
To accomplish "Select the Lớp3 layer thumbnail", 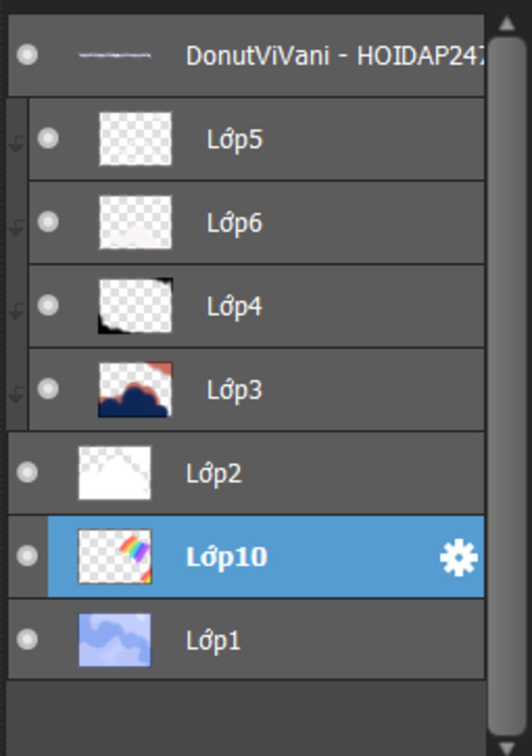I will [135, 389].
